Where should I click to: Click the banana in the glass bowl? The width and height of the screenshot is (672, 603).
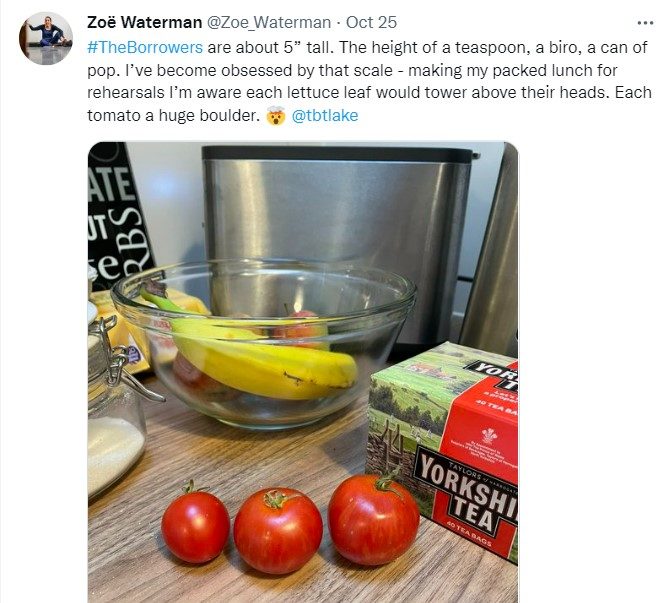click(x=253, y=351)
